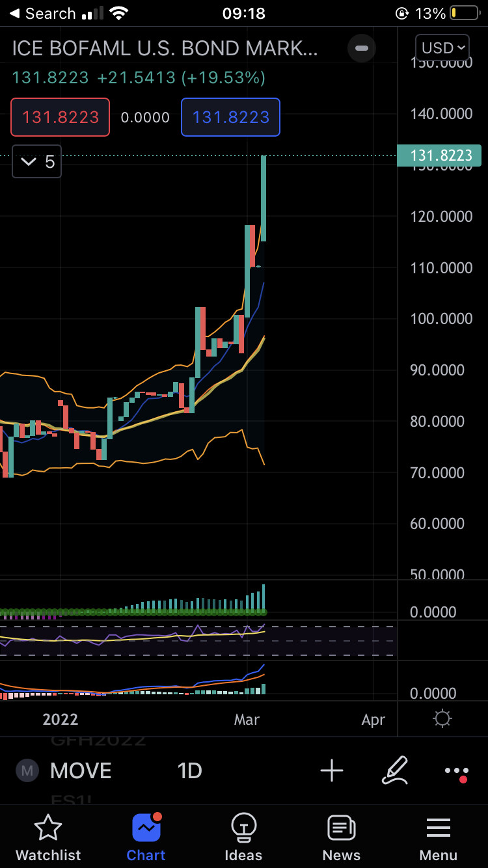Switch to the Watchlist tab
This screenshot has height=868, width=488.
coord(48,838)
